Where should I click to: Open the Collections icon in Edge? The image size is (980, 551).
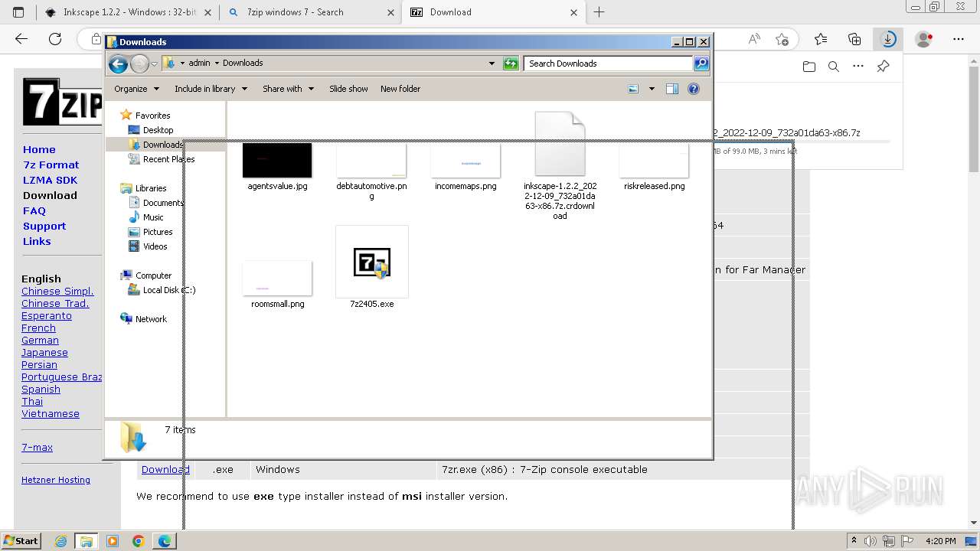854,39
